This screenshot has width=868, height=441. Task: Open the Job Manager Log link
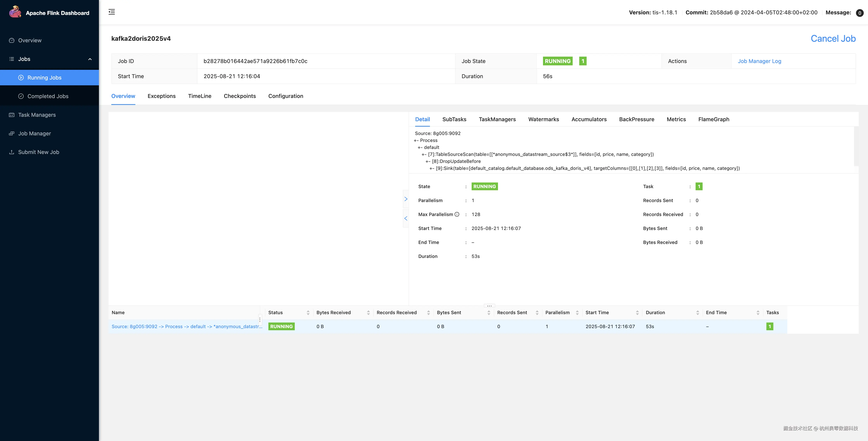(759, 61)
